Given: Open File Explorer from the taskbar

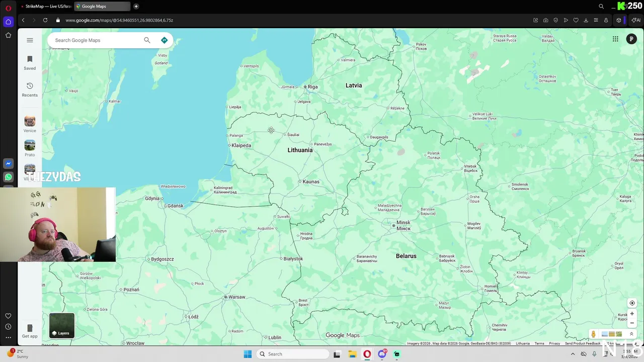Looking at the screenshot, I should click(352, 354).
